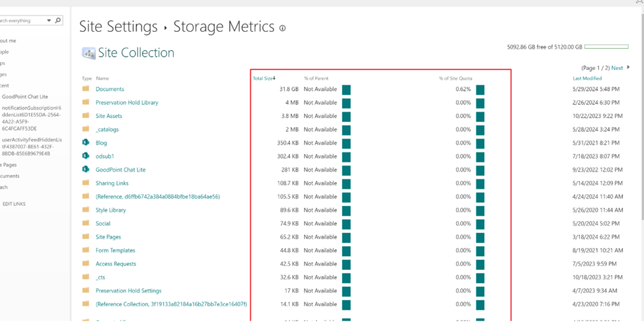The width and height of the screenshot is (644, 322).
Task: Click the SharePoint site icon beside Blog
Action: 86,143
